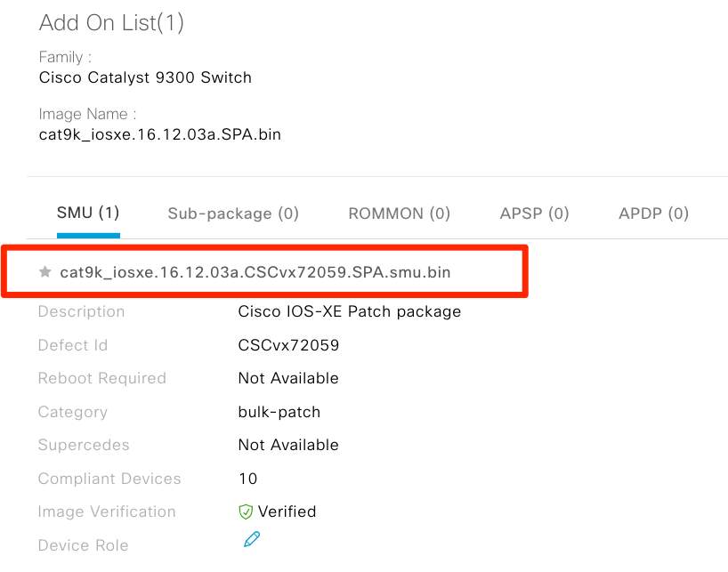Click the Add On List(1) heading
Image resolution: width=728 pixels, height=572 pixels.
pos(111,23)
